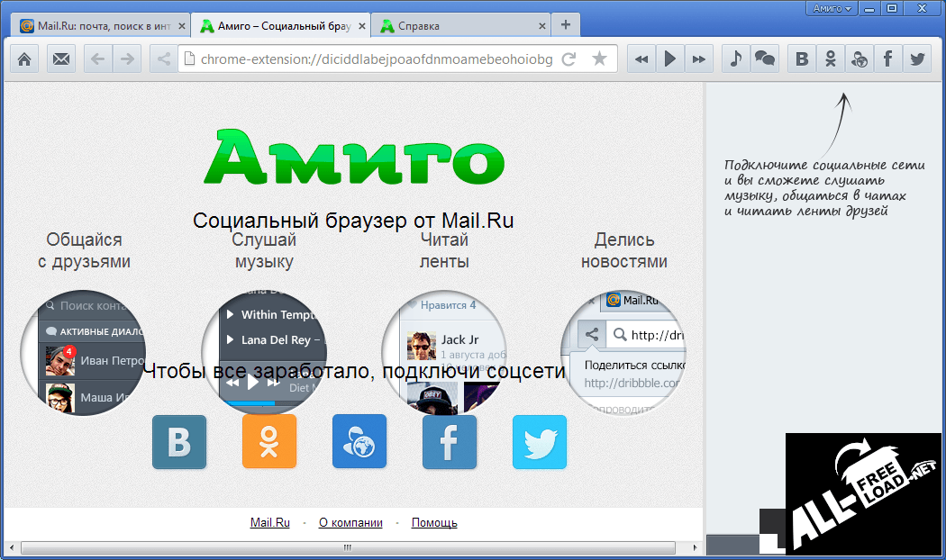Click the share icon beside the address bar
Viewport: 946px width, 560px height.
[163, 59]
